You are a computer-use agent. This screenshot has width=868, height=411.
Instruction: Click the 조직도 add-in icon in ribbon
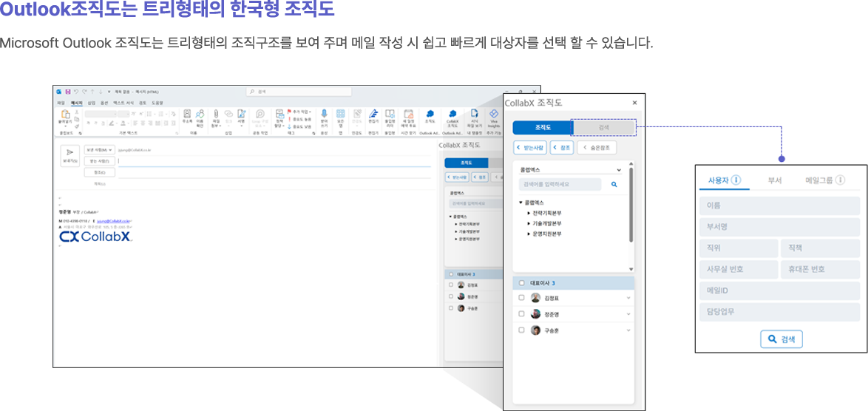pyautogui.click(x=430, y=113)
